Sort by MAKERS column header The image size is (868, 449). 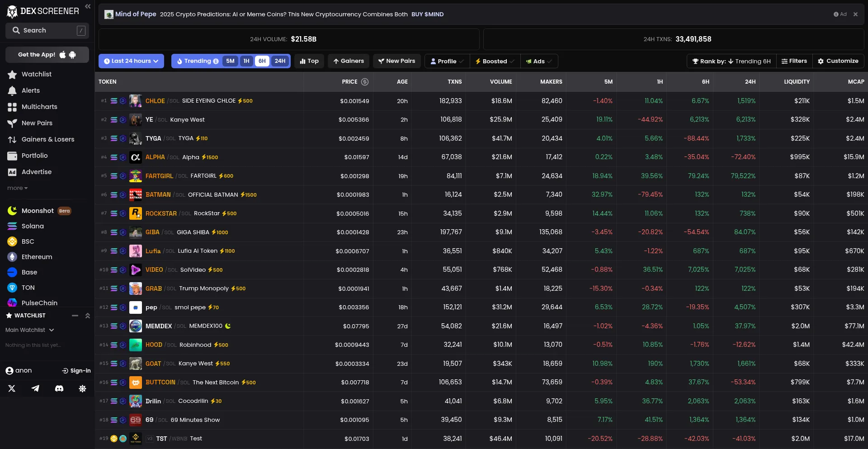551,82
